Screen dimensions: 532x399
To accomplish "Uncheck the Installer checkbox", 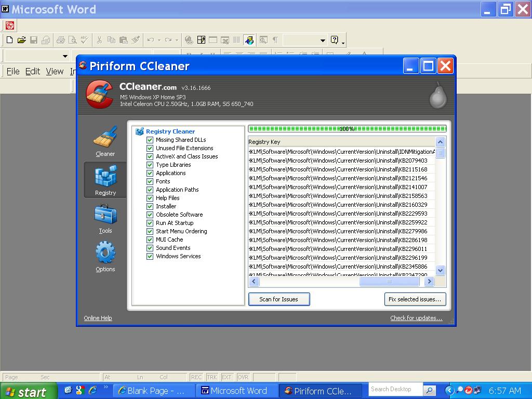I will [x=150, y=206].
